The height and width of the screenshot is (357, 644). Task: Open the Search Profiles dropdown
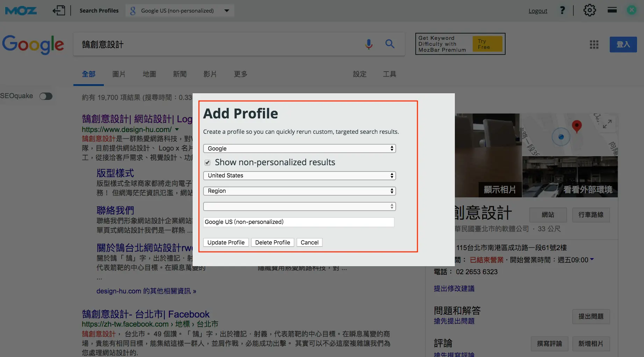[x=180, y=11]
